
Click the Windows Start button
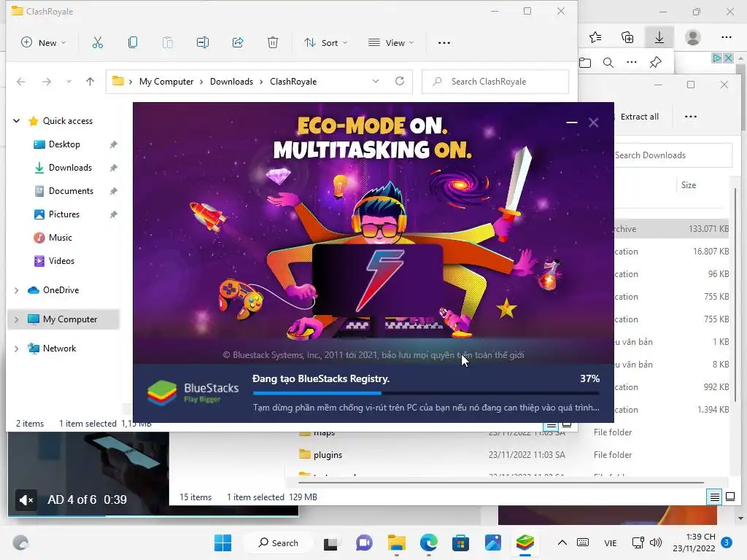pyautogui.click(x=223, y=542)
